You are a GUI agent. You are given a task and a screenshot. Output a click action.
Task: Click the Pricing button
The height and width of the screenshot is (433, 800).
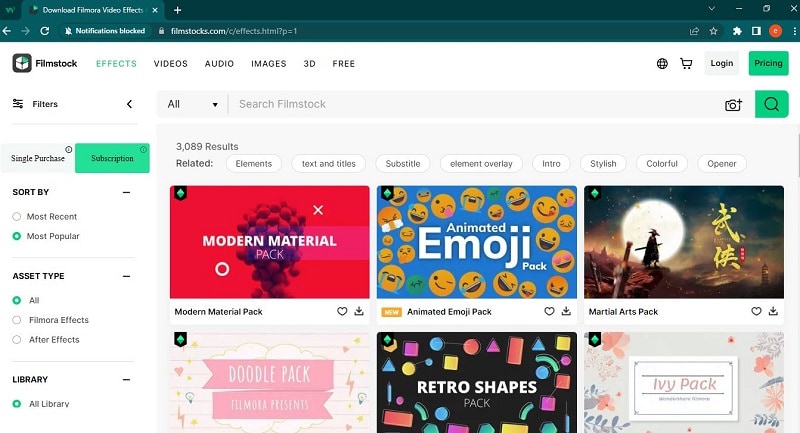768,63
